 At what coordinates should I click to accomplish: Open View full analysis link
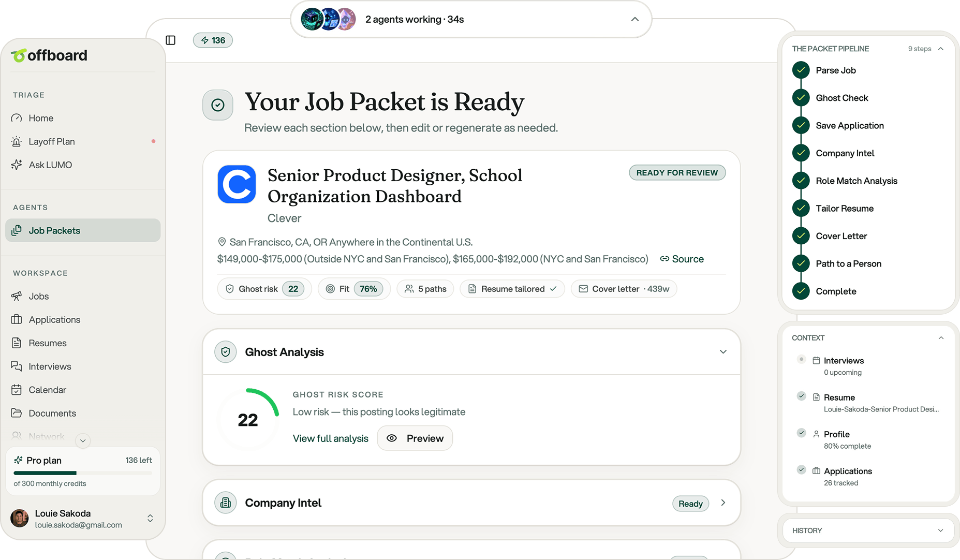pos(331,438)
